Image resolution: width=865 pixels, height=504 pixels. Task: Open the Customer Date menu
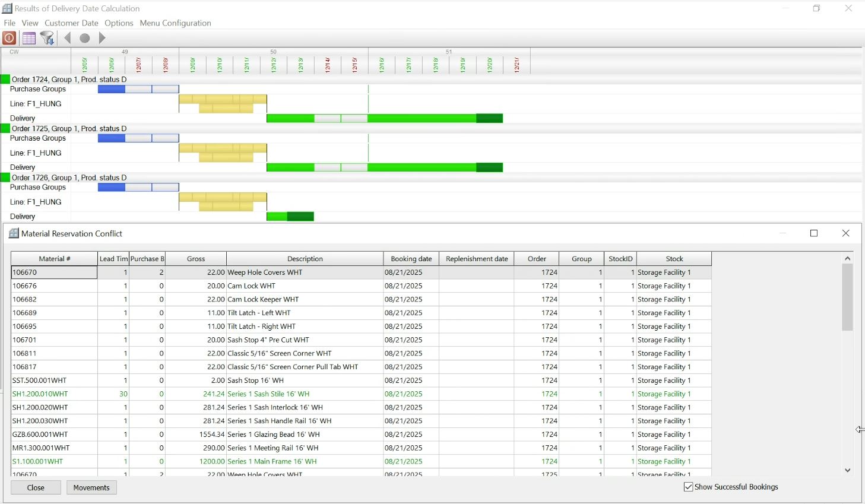[x=71, y=23]
